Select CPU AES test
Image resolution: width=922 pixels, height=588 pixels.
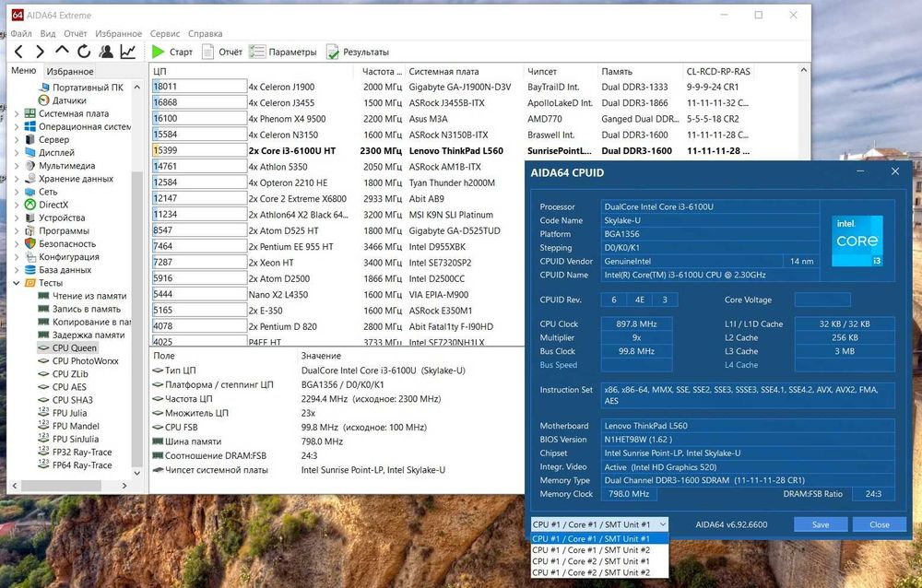(x=69, y=387)
